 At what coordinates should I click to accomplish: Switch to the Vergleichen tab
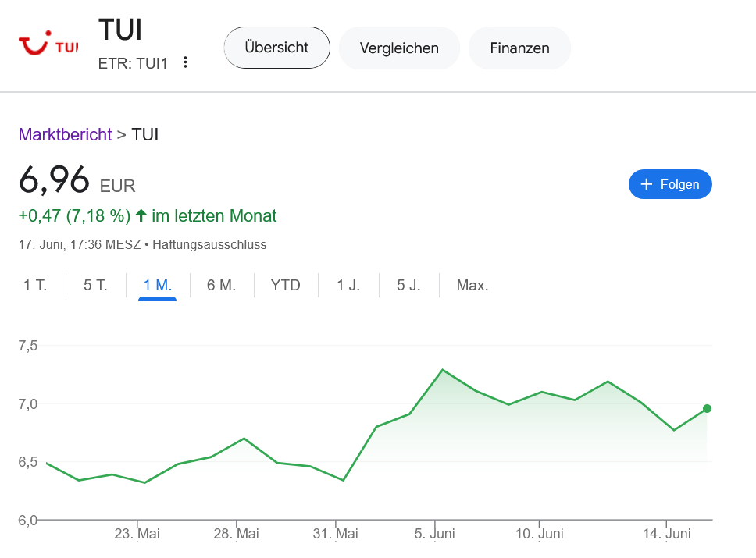tap(399, 48)
